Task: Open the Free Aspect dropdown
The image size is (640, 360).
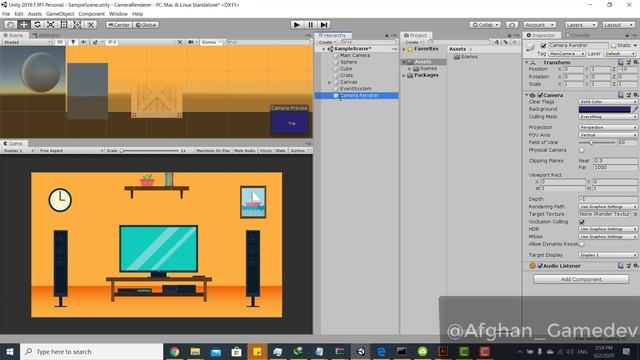Action: [71, 151]
